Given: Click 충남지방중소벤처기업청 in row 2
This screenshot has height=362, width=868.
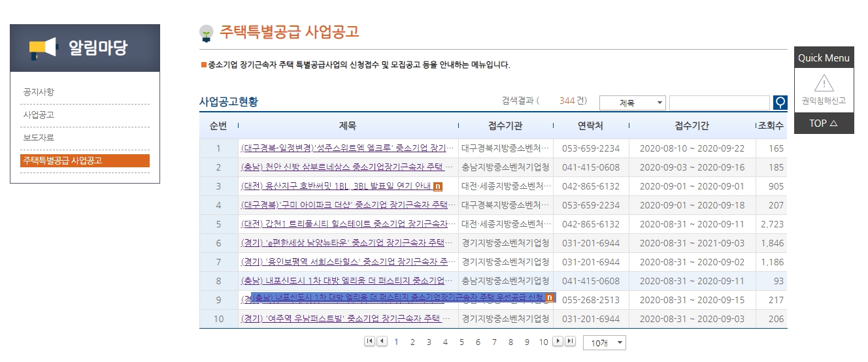Looking at the screenshot, I should pos(505,167).
